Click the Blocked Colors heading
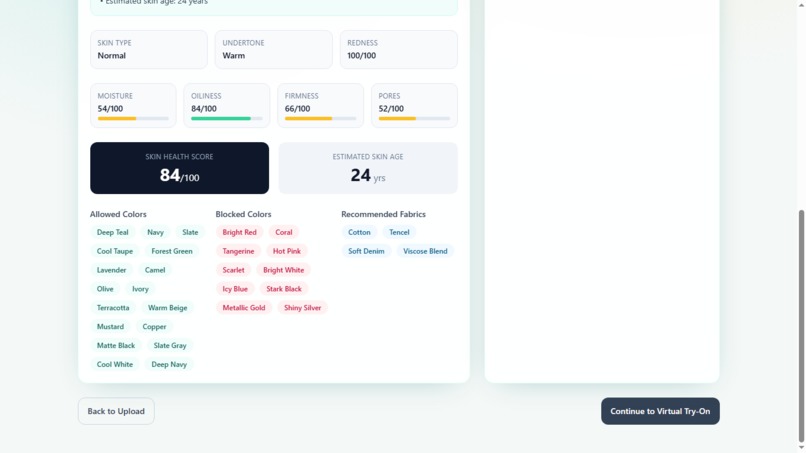The width and height of the screenshot is (806, 453). click(x=243, y=214)
